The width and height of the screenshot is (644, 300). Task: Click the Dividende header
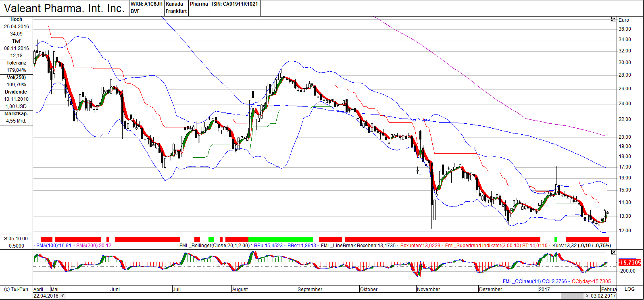click(16, 92)
